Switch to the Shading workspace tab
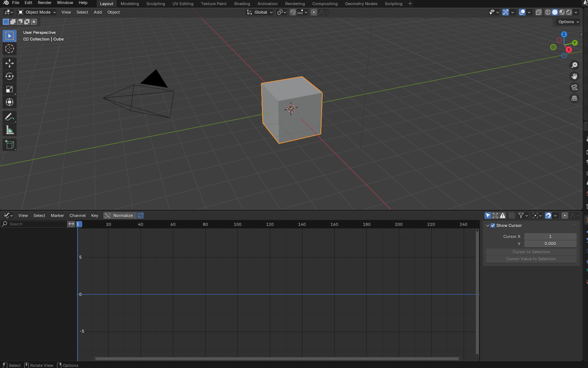The height and width of the screenshot is (368, 588). pyautogui.click(x=242, y=4)
